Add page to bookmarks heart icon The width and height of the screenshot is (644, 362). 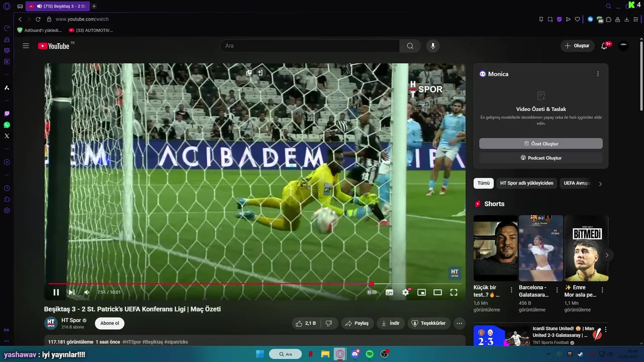click(577, 19)
